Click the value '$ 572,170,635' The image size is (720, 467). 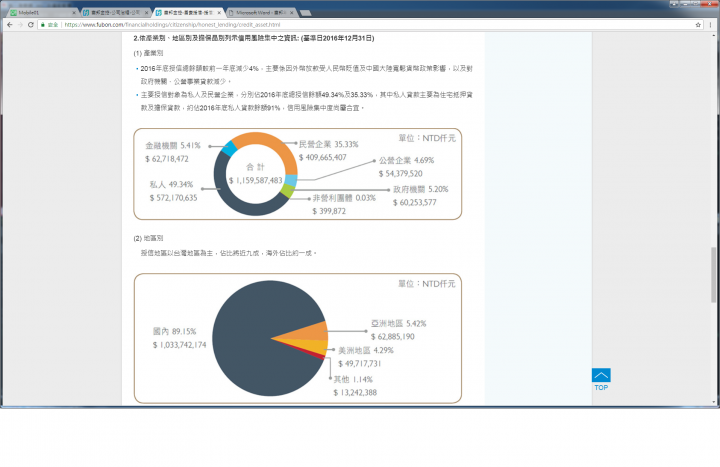pyautogui.click(x=173, y=198)
